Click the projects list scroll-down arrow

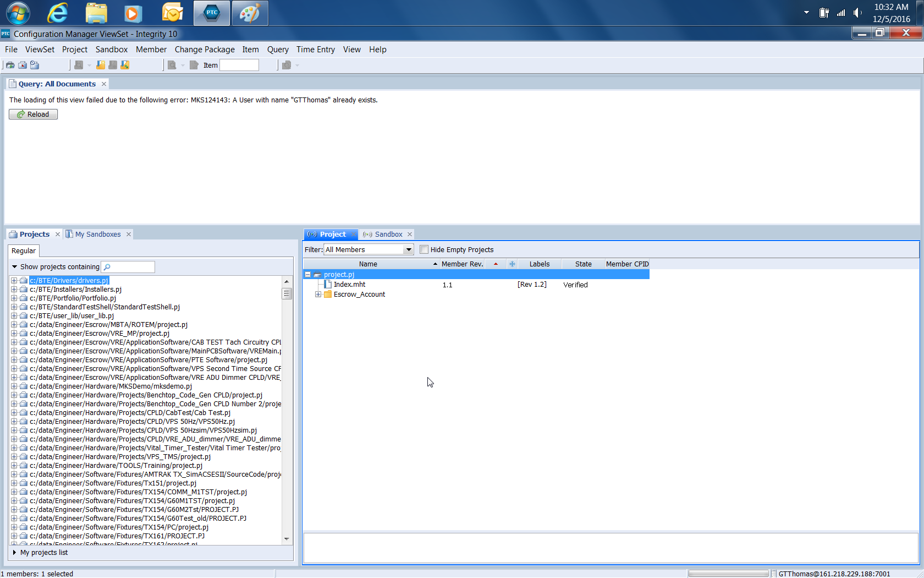tap(287, 539)
